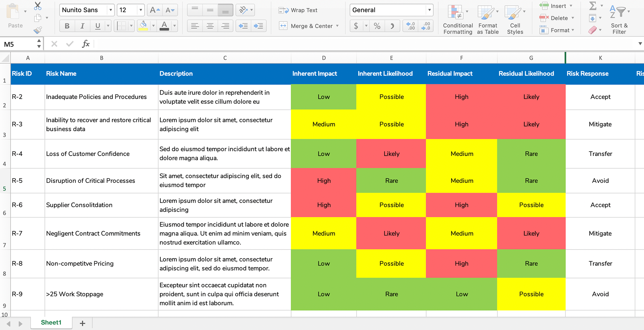
Task: Align text to top
Action: click(x=195, y=10)
